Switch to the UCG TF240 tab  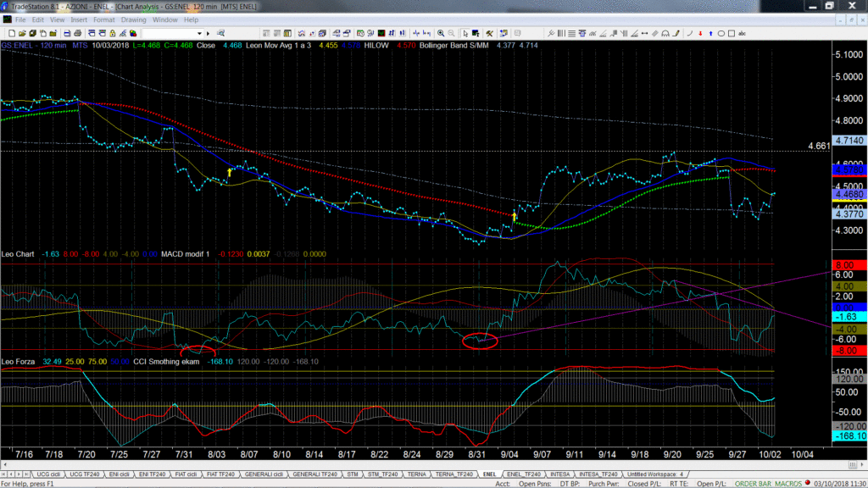pyautogui.click(x=85, y=474)
